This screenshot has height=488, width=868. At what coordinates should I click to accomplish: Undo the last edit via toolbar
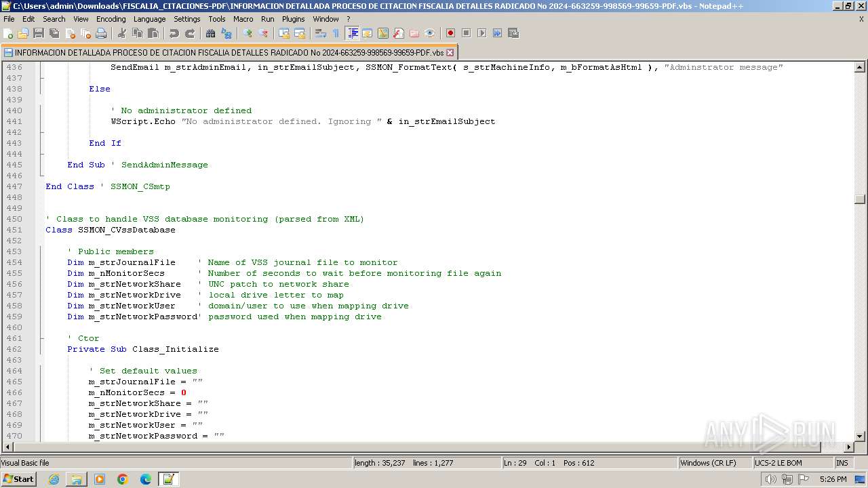pyautogui.click(x=174, y=33)
